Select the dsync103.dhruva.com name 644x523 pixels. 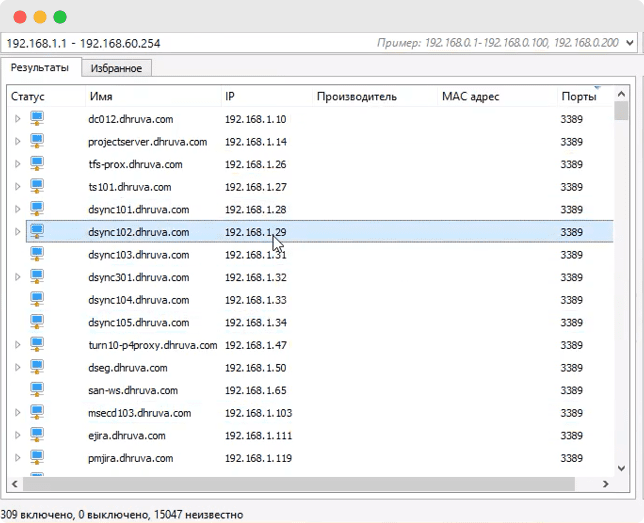pos(138,255)
